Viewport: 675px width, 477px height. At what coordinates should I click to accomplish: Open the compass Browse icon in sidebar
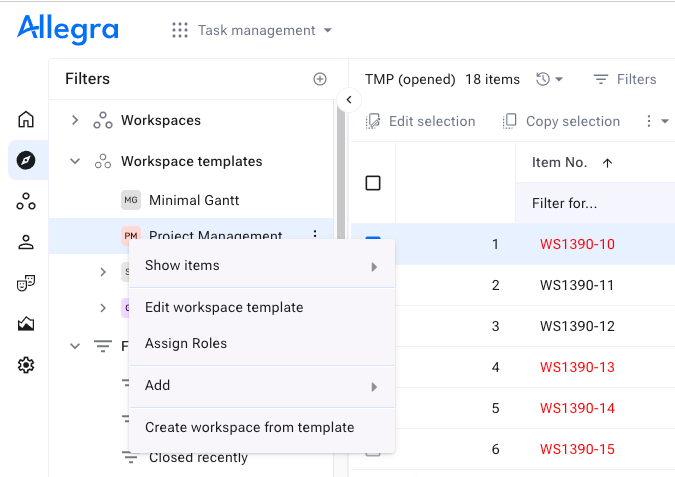(26, 160)
